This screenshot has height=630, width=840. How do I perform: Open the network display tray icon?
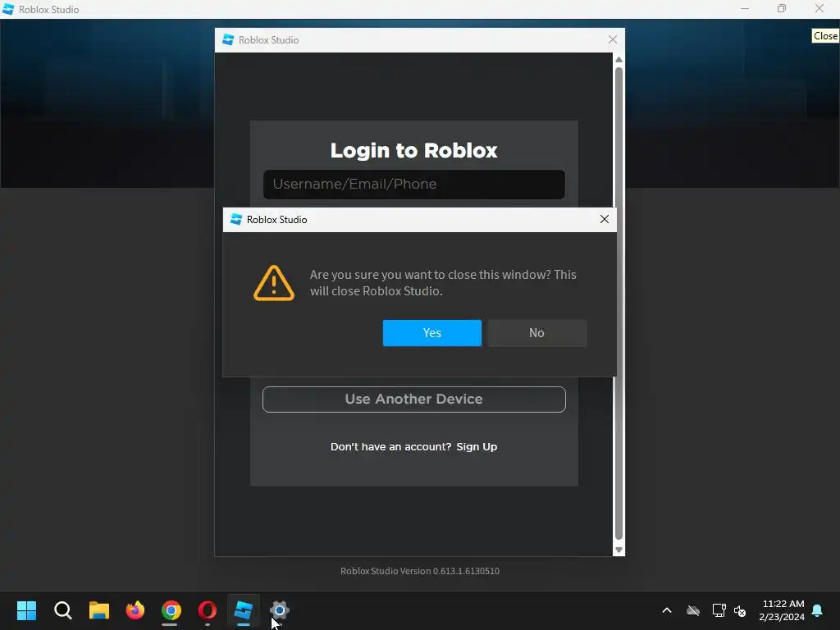(719, 610)
